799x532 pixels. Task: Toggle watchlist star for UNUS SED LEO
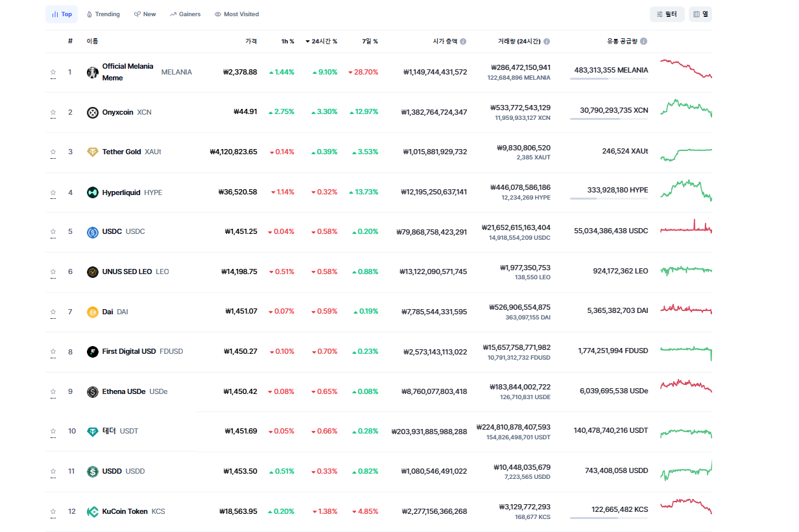coord(53,272)
